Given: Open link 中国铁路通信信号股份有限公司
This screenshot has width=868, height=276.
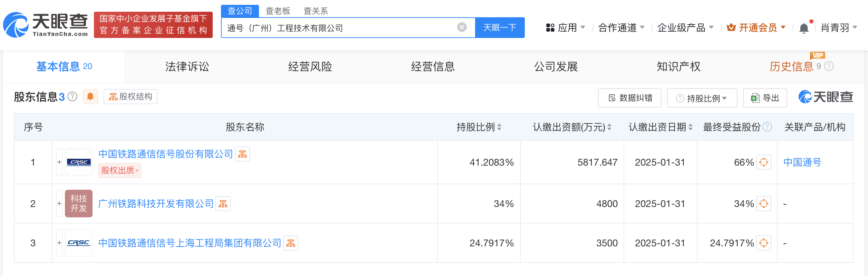Looking at the screenshot, I should click(166, 154).
